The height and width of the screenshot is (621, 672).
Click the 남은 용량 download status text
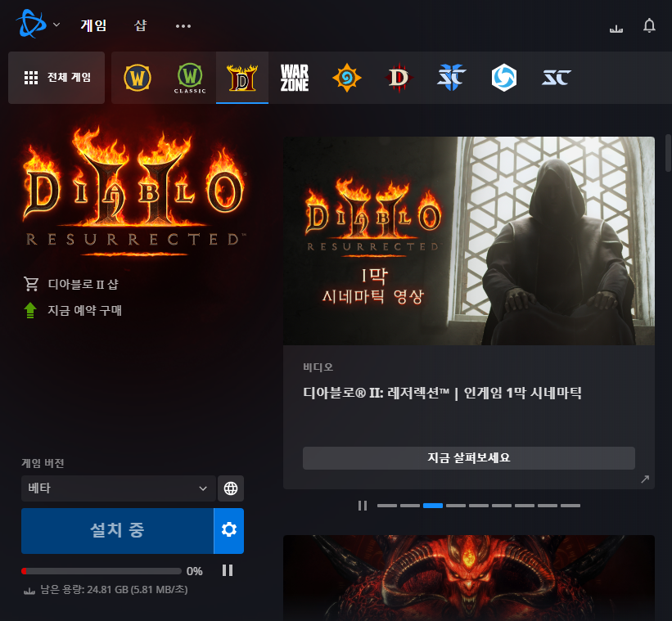point(114,590)
